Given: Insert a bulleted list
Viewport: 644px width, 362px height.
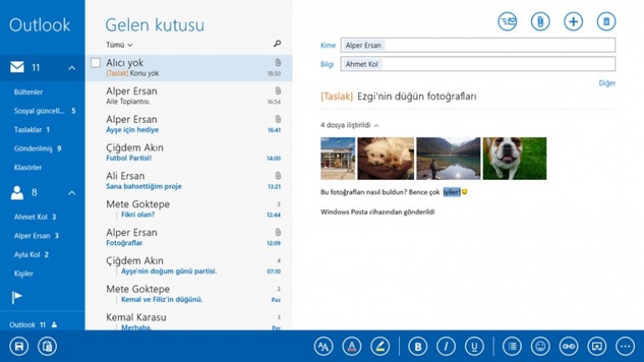Looking at the screenshot, I should 512,346.
